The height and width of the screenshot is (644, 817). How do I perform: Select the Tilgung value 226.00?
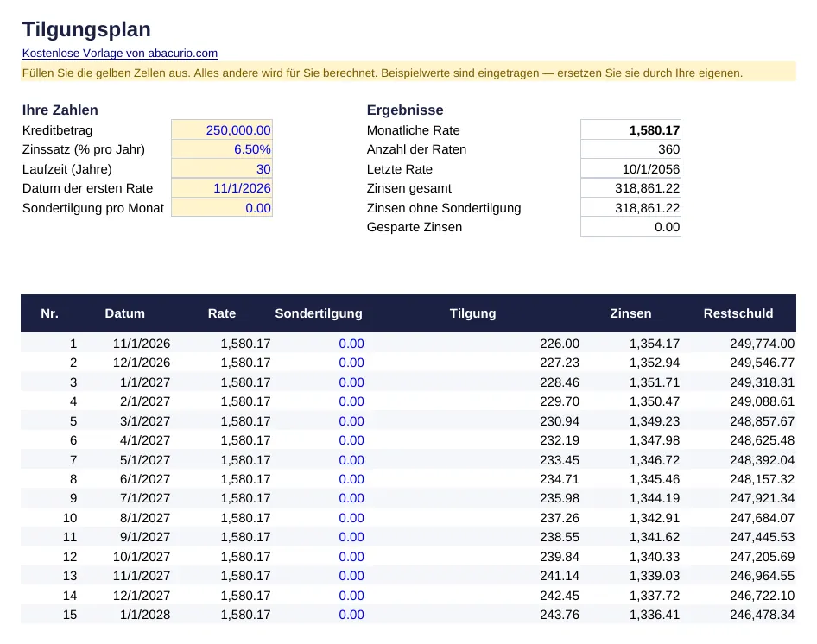coord(560,344)
